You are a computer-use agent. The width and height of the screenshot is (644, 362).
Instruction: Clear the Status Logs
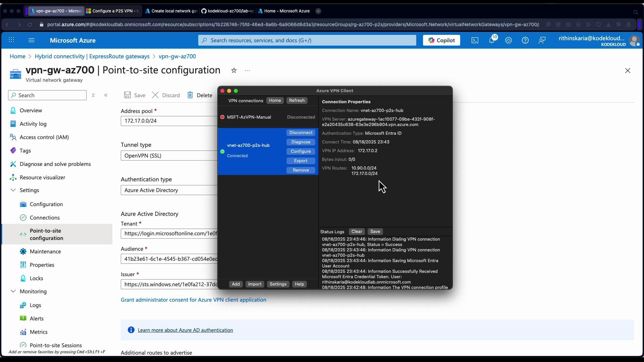357,232
